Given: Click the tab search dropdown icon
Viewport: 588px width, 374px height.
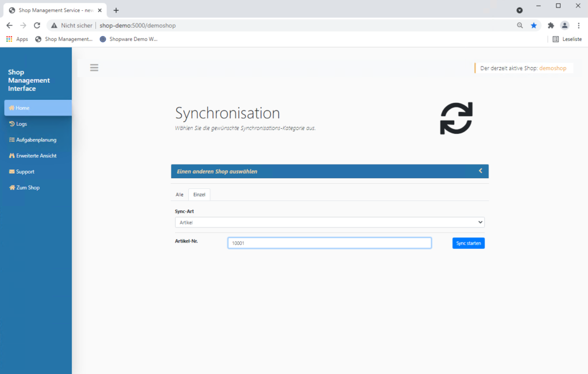Looking at the screenshot, I should point(519,10).
